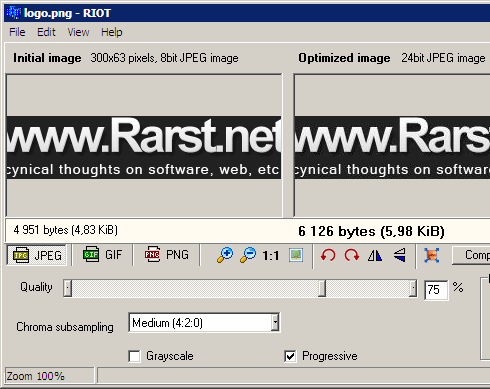Click the Optimized image preview pane
The height and width of the screenshot is (389, 490).
point(392,146)
